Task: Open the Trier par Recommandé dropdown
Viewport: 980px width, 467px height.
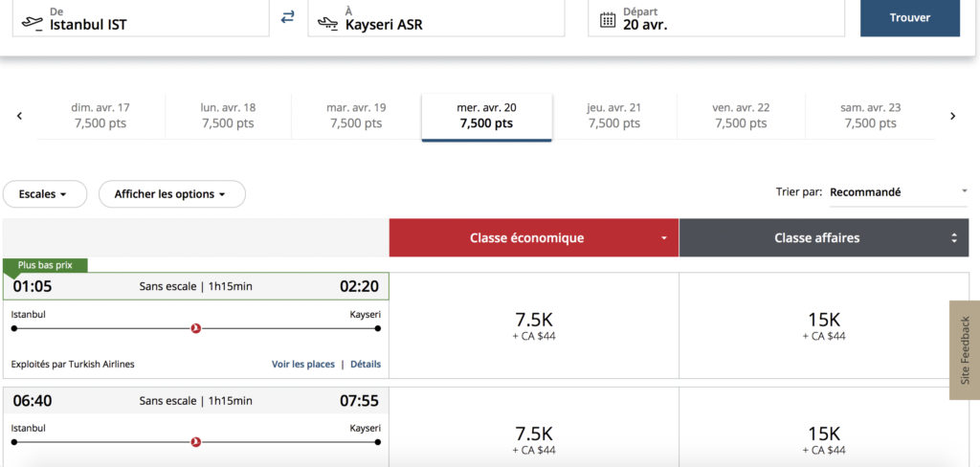Action: 898,192
